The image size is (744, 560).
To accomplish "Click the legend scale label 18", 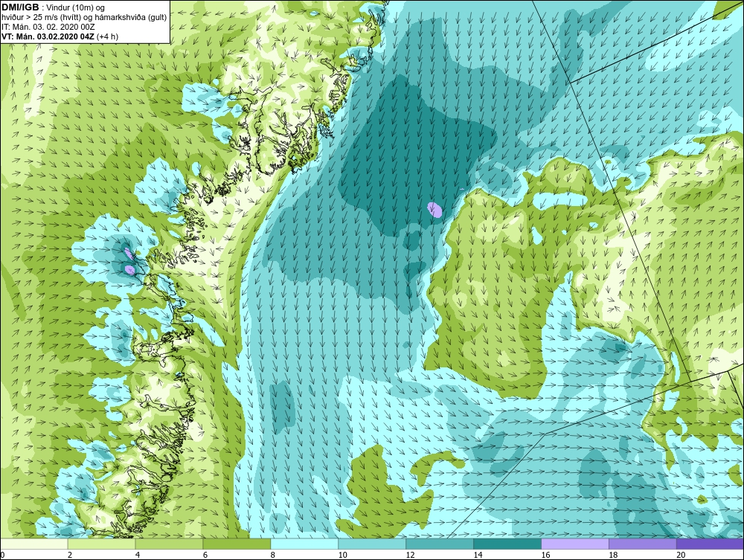I will coord(614,555).
